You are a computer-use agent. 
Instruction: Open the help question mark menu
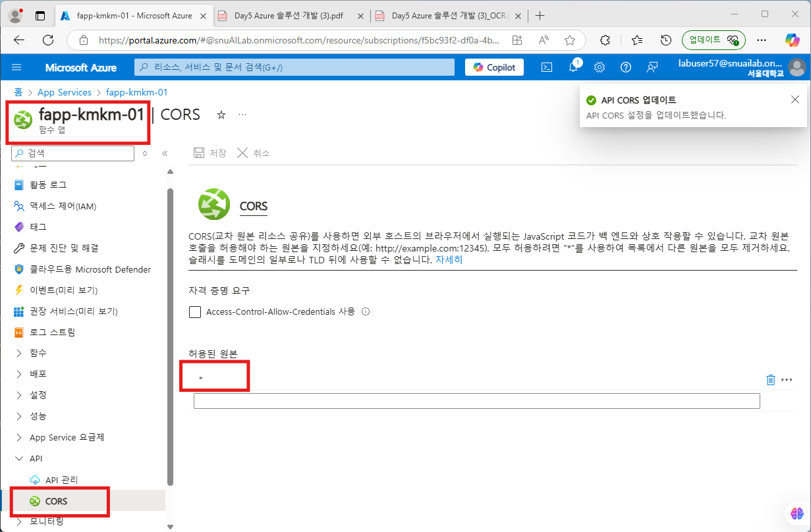(x=626, y=67)
